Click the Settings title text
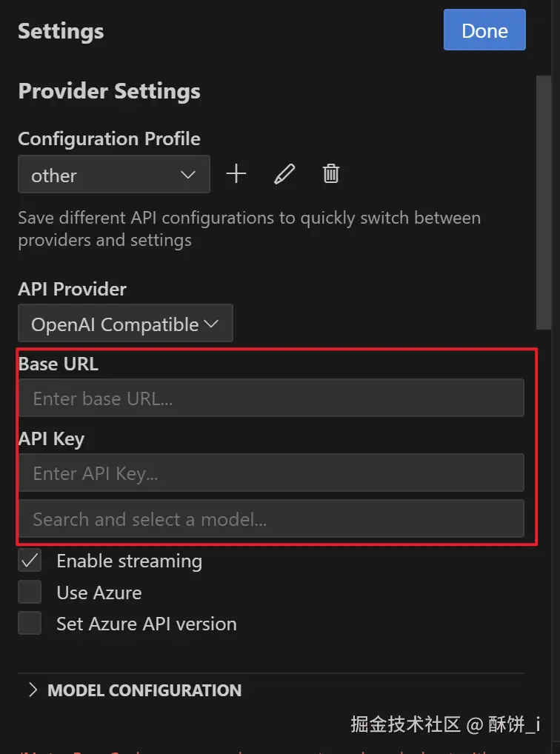The height and width of the screenshot is (754, 560). point(61,31)
